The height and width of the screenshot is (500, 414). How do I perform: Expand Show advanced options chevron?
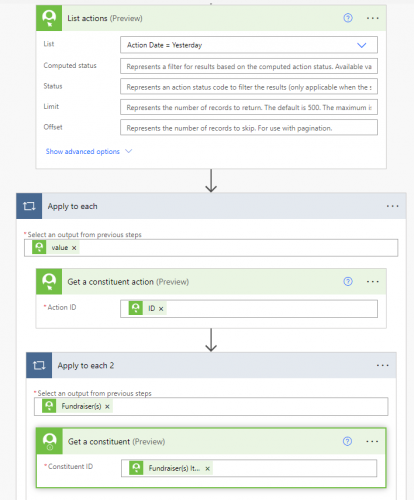(128, 151)
